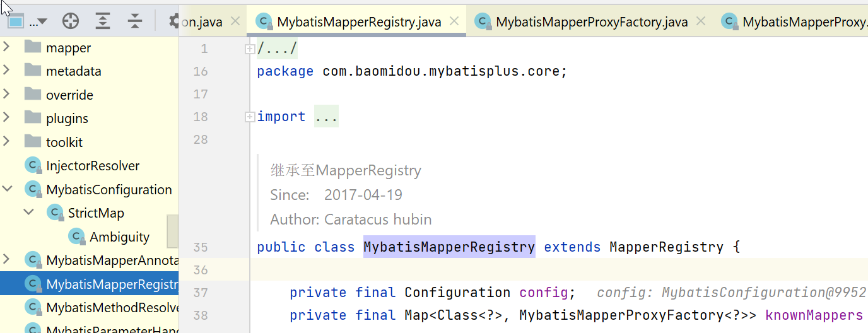The image size is (868, 333).
Task: Select the mapper folder icon
Action: (33, 47)
